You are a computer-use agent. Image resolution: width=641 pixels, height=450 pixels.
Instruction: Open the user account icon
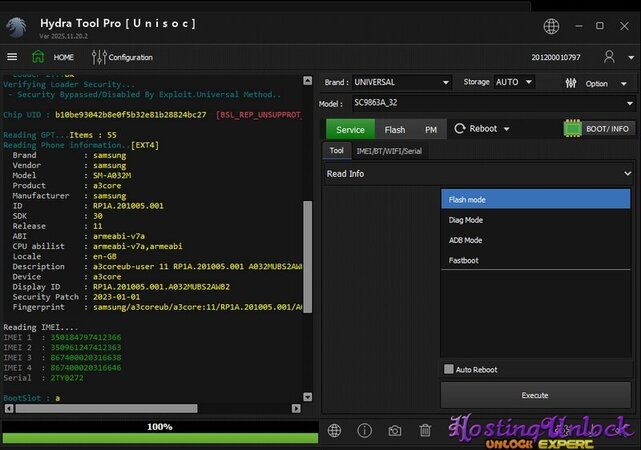click(610, 57)
